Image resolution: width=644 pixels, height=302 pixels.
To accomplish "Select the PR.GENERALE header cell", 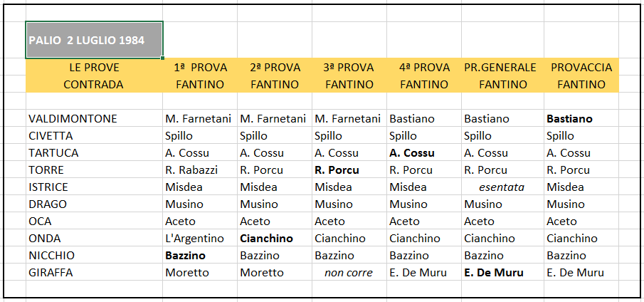I will pos(502,67).
